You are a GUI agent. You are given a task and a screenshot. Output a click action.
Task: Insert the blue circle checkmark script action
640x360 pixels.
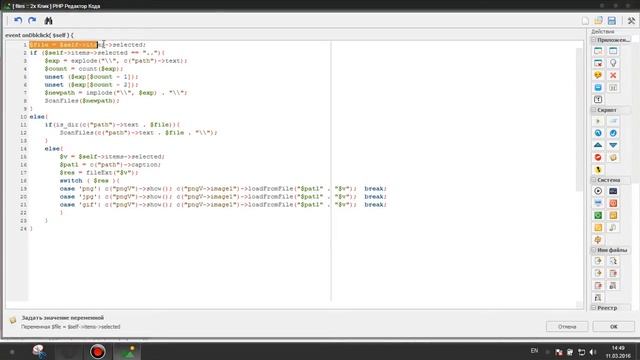(613, 133)
